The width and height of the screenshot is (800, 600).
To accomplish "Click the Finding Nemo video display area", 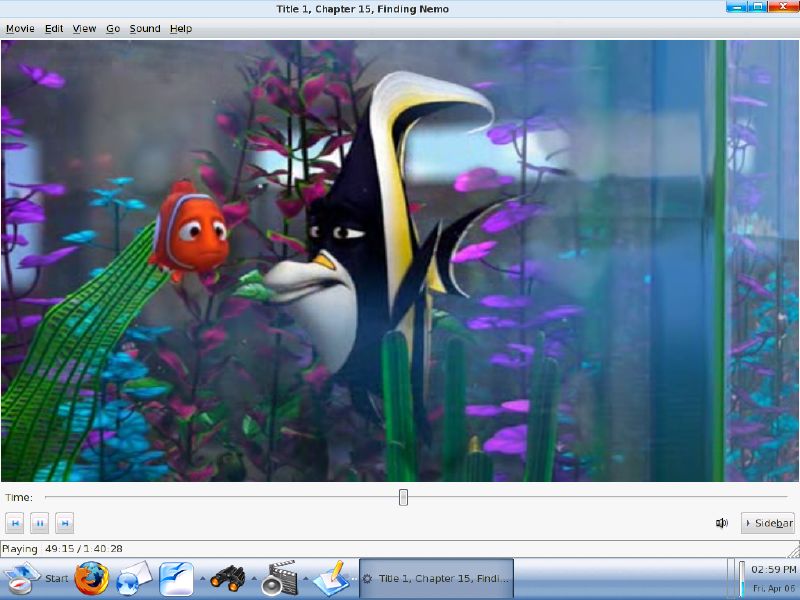I will click(x=400, y=261).
